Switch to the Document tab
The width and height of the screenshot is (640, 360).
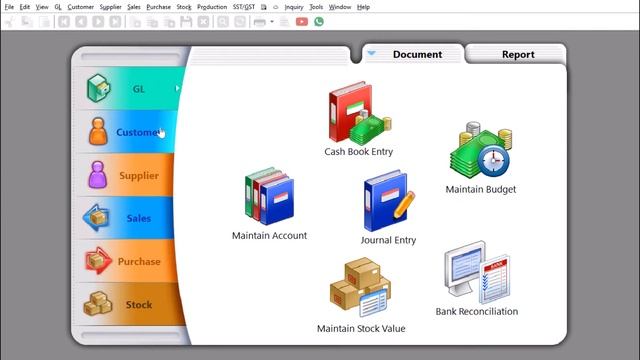tap(413, 54)
